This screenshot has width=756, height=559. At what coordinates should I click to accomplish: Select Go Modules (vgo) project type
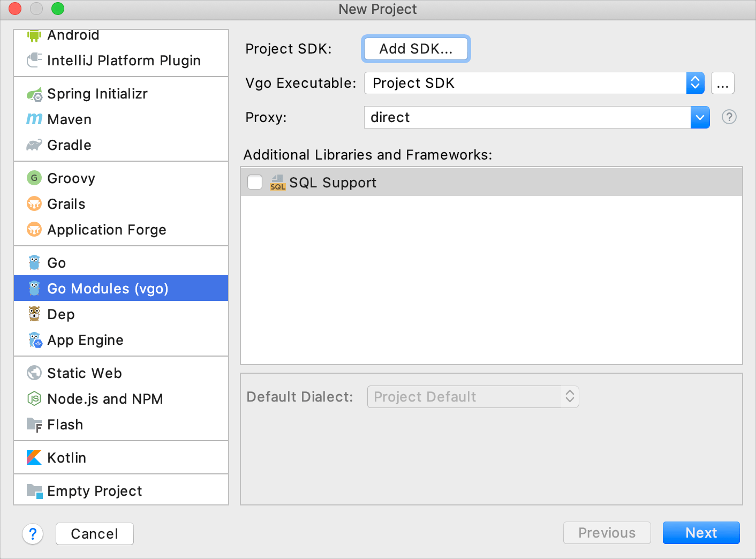tap(121, 288)
